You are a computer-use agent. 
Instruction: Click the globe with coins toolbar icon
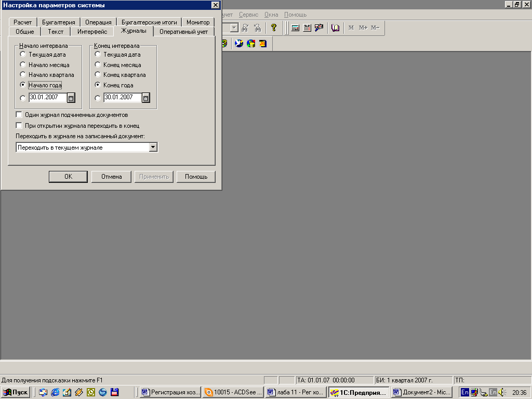click(x=251, y=44)
